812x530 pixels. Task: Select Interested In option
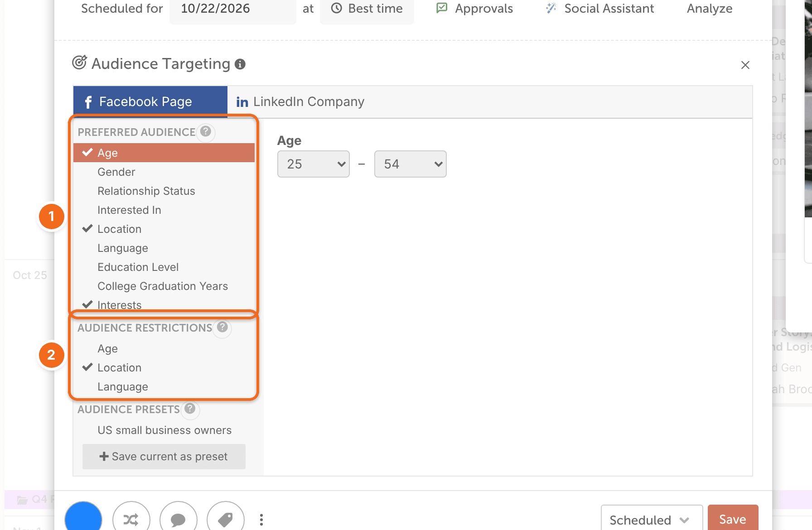pos(164,210)
